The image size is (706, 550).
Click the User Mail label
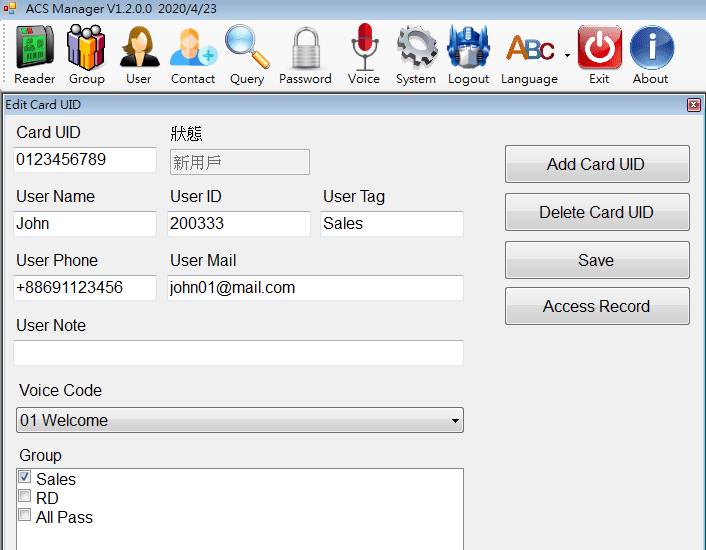[203, 261]
